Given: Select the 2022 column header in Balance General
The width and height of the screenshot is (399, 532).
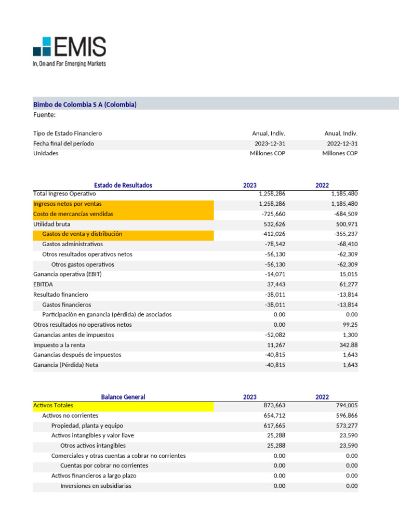Looking at the screenshot, I should click(322, 397).
